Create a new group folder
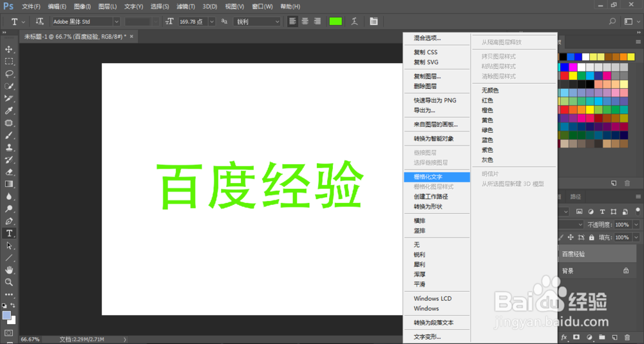 tap(602, 338)
